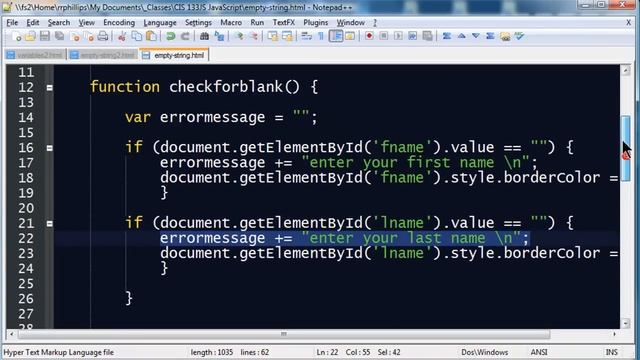Click horizontal scrollbar right arrow
The width and height of the screenshot is (640, 360).
tap(614, 334)
